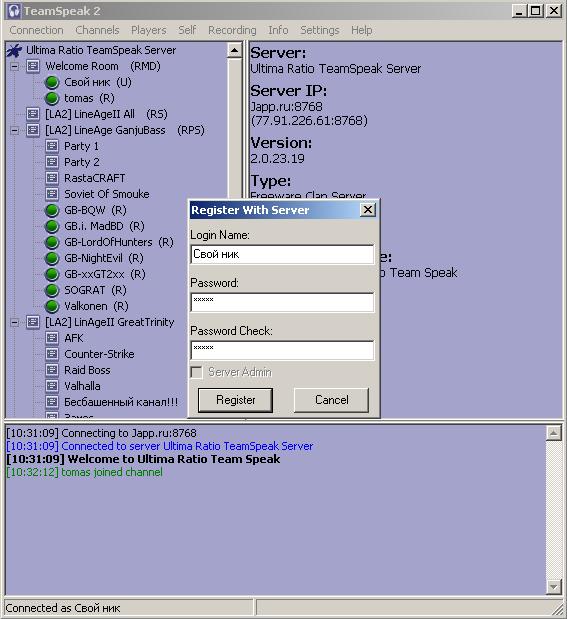The width and height of the screenshot is (567, 619).
Task: Click the green icon beside GB-xxGT2xx
Action: click(52, 274)
